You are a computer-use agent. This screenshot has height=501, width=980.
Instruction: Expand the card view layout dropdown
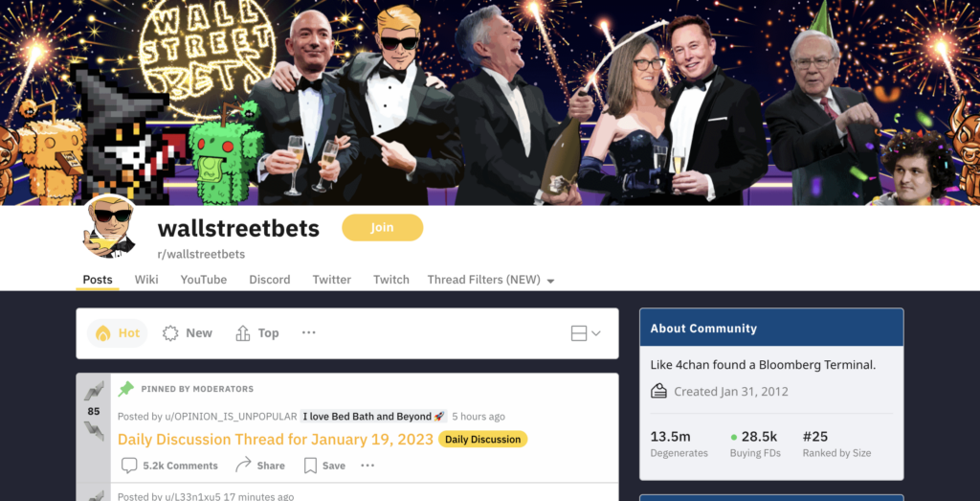pos(586,333)
